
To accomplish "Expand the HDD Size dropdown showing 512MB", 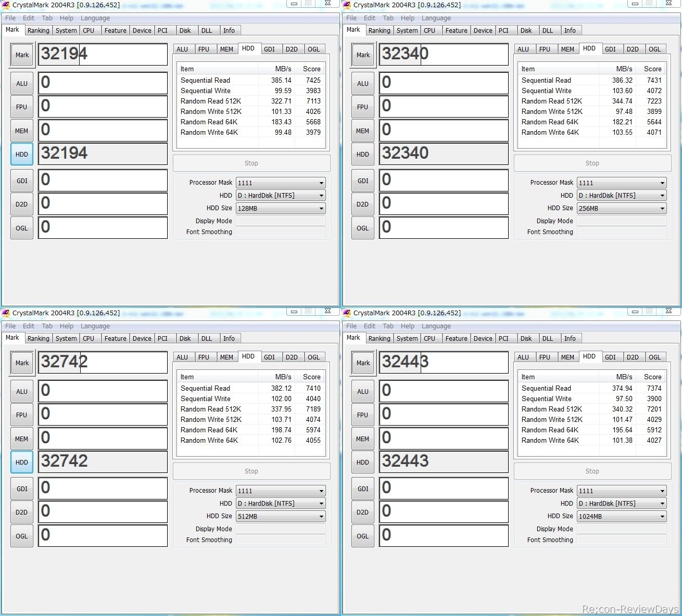I will [281, 516].
